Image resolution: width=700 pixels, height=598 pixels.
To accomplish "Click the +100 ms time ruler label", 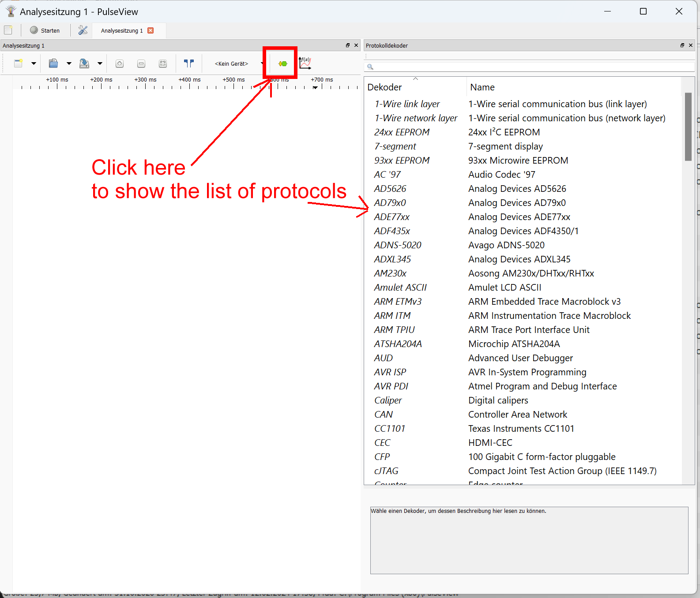I will (57, 80).
